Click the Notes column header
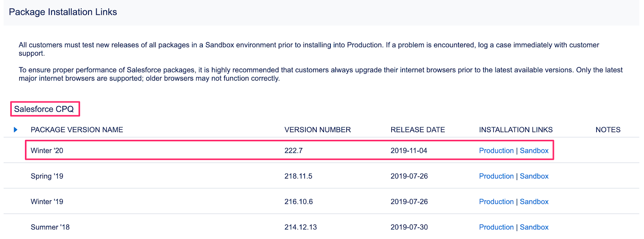644x239 pixels. (x=608, y=130)
